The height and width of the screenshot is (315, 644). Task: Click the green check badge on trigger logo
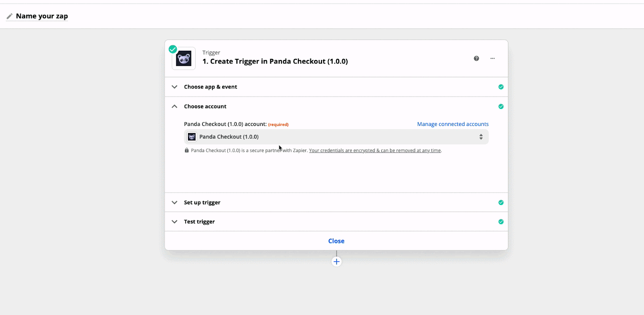(x=173, y=49)
